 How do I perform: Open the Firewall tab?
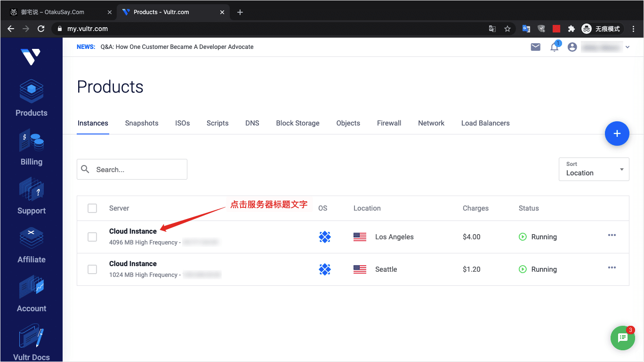tap(389, 123)
